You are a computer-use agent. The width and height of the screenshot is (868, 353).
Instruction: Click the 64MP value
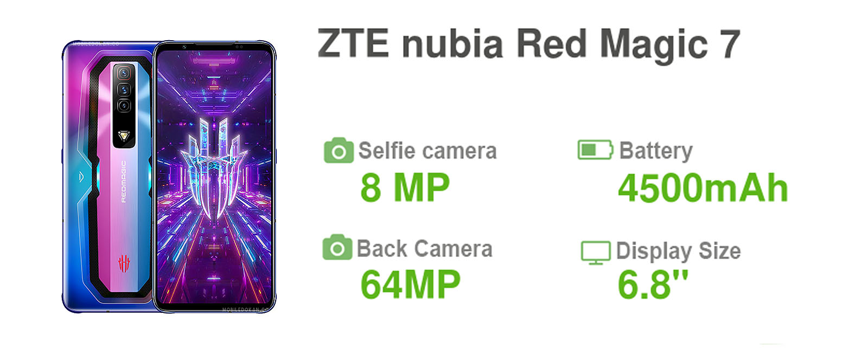pos(411,284)
